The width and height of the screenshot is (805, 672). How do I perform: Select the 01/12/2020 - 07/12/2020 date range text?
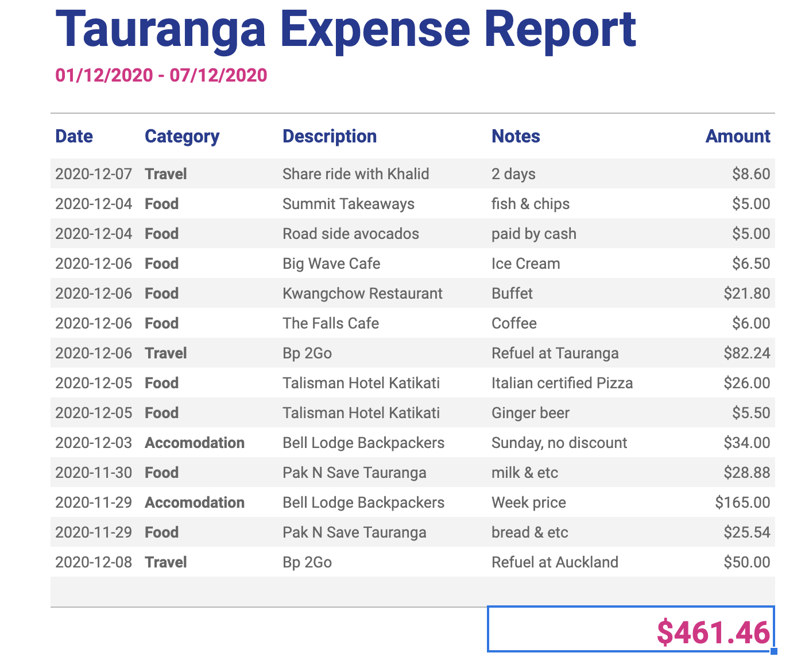[161, 75]
